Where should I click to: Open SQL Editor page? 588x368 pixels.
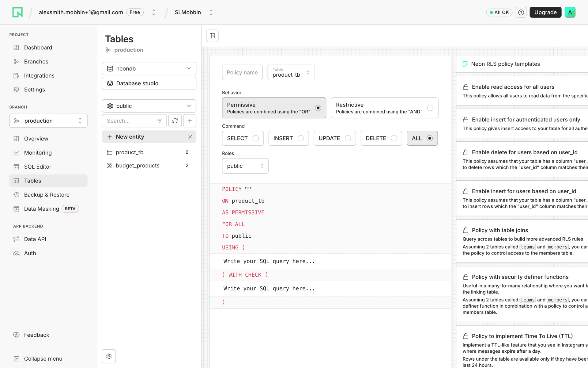point(48,167)
